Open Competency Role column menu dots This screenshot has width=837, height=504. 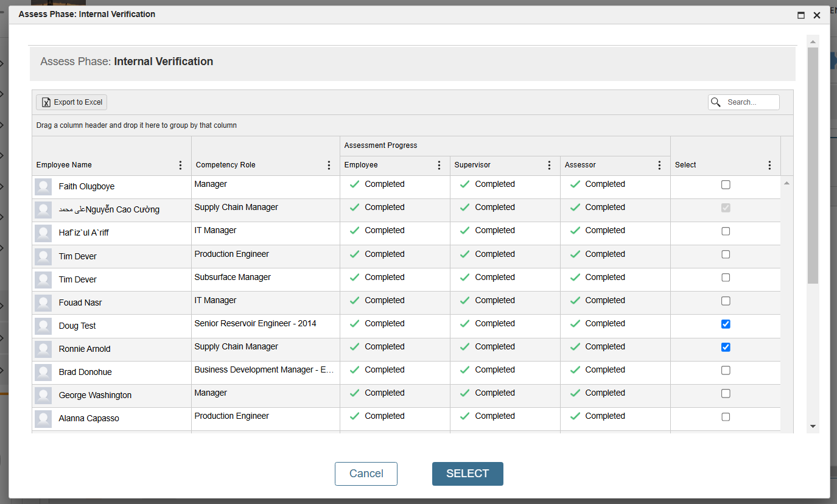coord(329,166)
